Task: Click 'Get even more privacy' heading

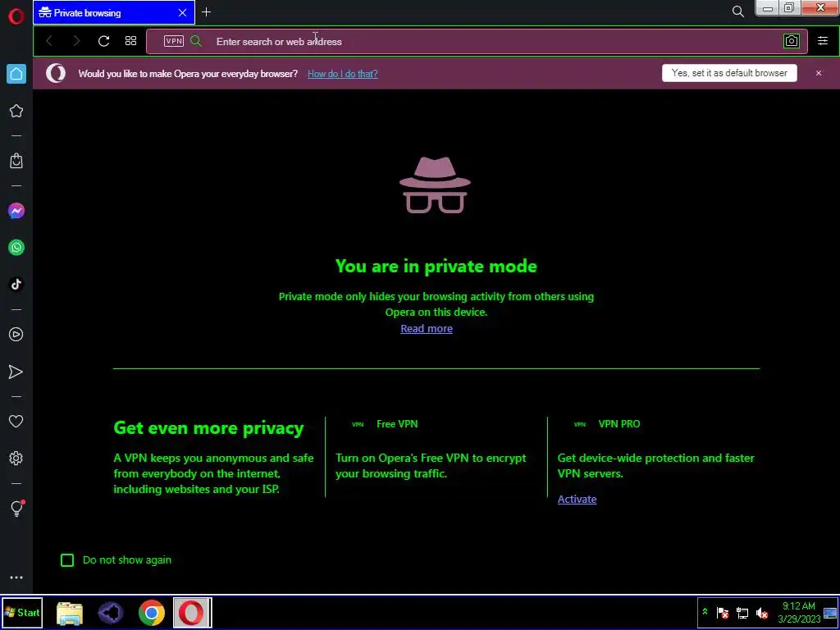Action: (208, 427)
